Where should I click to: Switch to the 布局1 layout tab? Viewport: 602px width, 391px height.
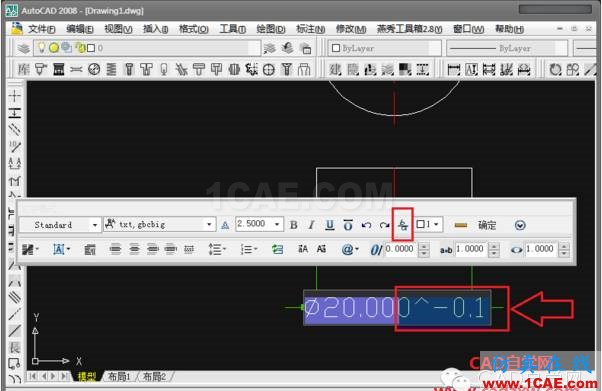pyautogui.click(x=119, y=376)
